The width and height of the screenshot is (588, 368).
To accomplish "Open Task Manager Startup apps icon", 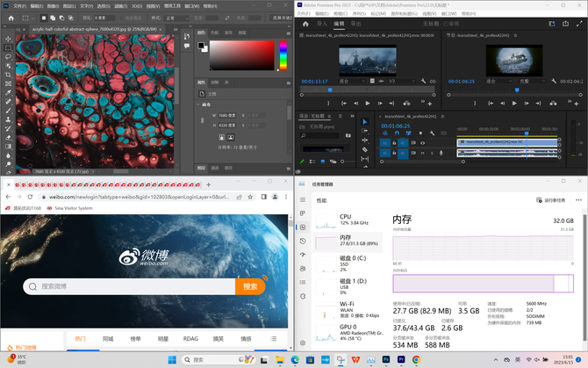I will pyautogui.click(x=303, y=255).
